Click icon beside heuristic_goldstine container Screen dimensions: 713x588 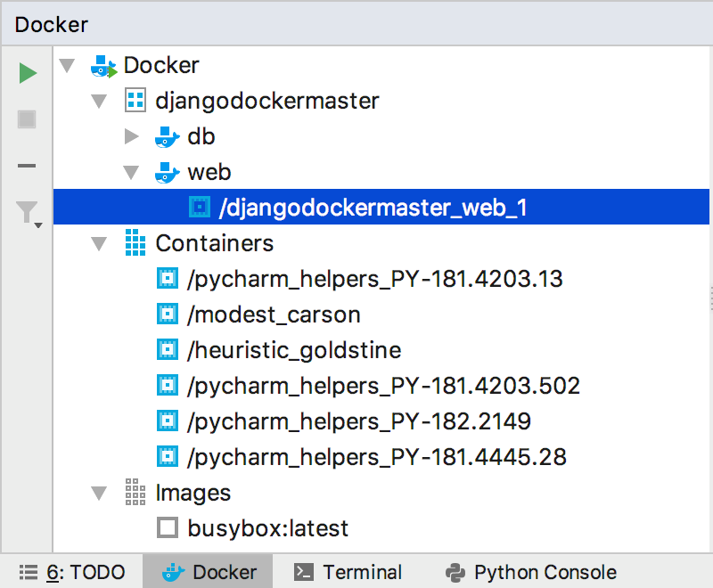168,349
